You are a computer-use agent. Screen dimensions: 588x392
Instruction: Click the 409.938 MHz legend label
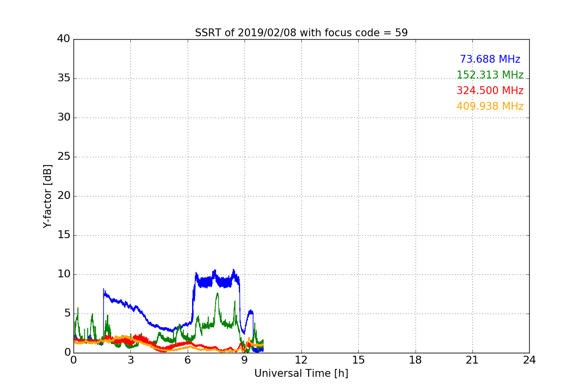490,106
